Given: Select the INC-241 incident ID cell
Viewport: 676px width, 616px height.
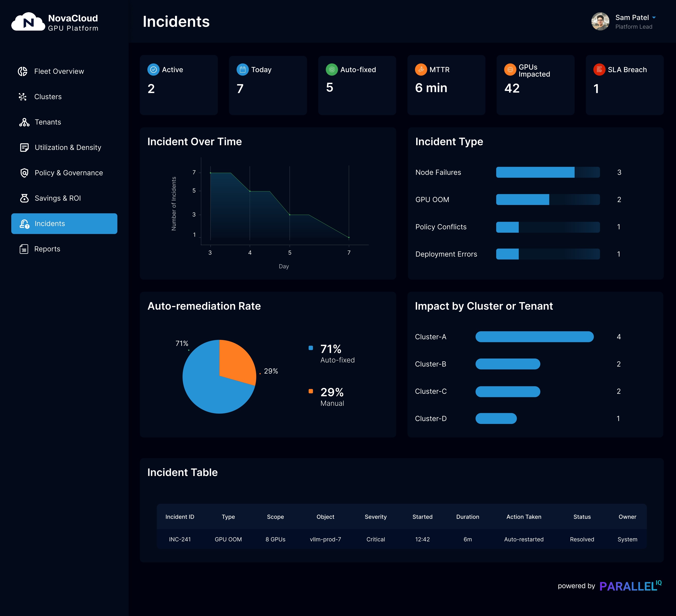Looking at the screenshot, I should click(180, 539).
